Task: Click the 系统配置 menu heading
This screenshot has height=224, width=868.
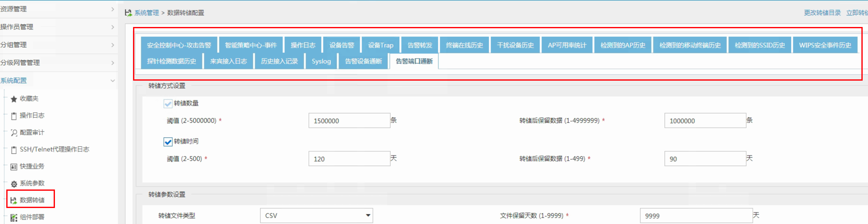Action: click(13, 81)
